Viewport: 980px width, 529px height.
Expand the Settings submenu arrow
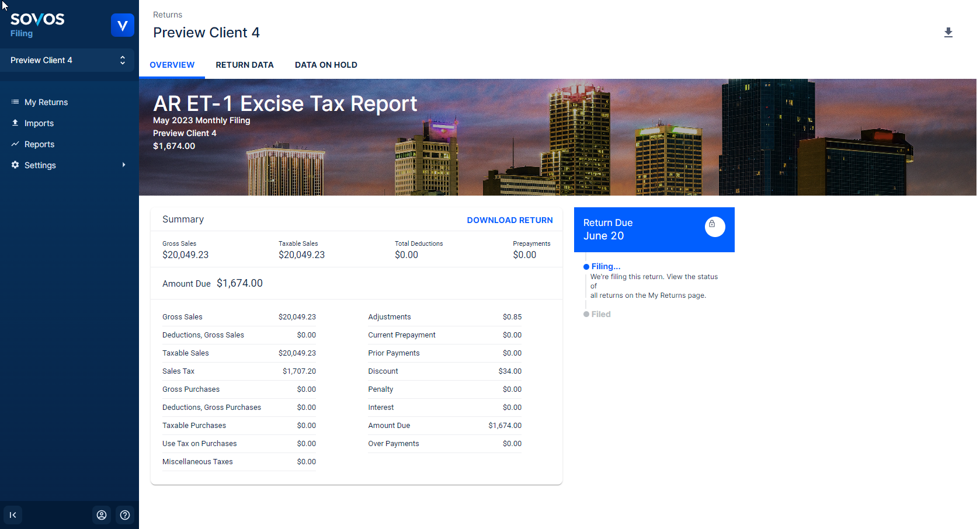pos(124,165)
